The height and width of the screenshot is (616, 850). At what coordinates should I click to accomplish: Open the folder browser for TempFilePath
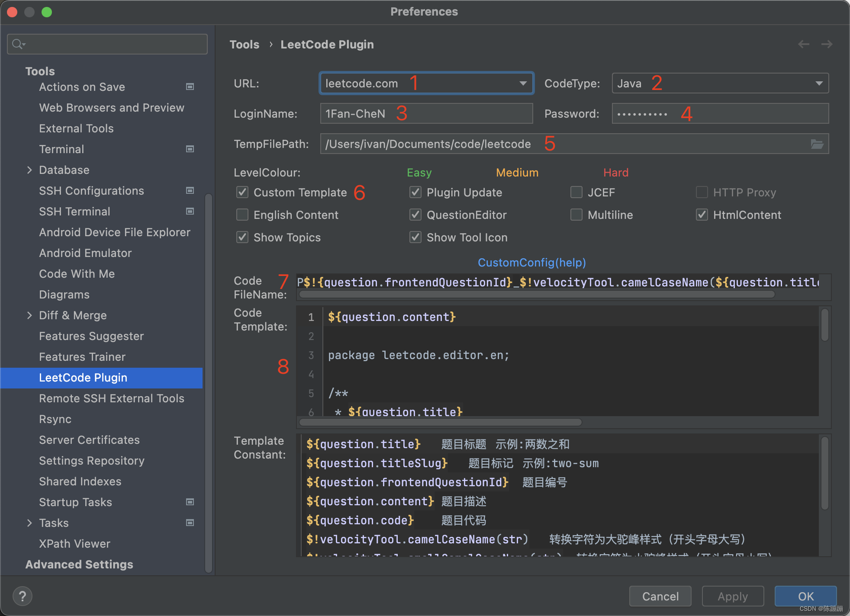tap(817, 144)
